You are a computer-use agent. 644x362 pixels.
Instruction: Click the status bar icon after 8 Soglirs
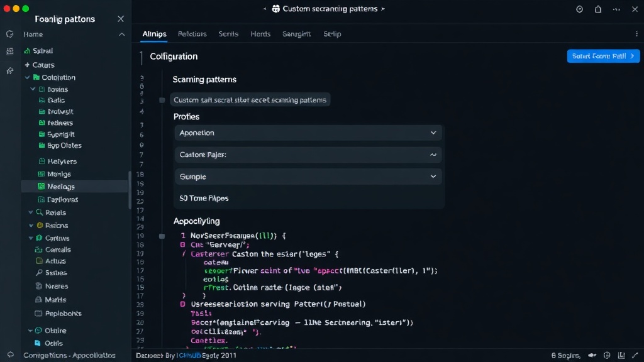tap(592, 356)
